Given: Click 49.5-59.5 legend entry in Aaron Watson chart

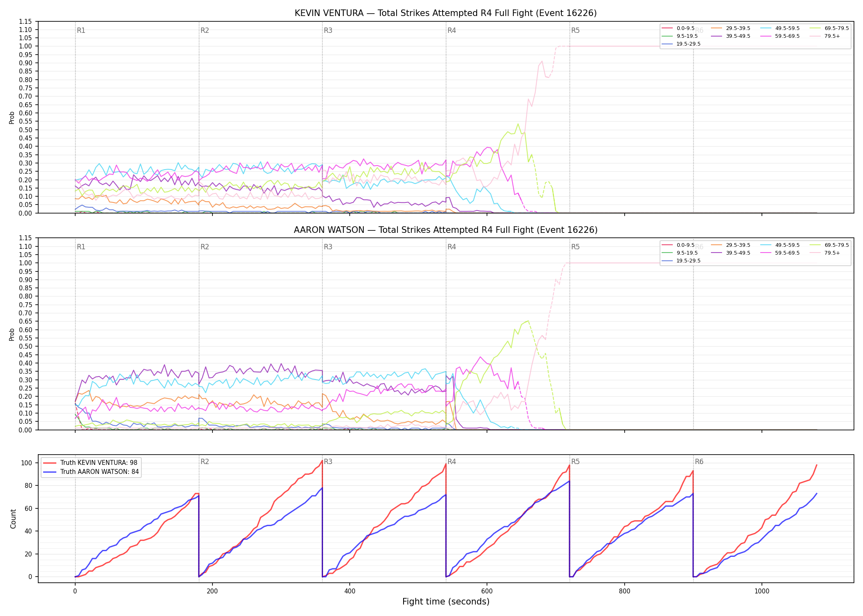Looking at the screenshot, I should point(780,245).
